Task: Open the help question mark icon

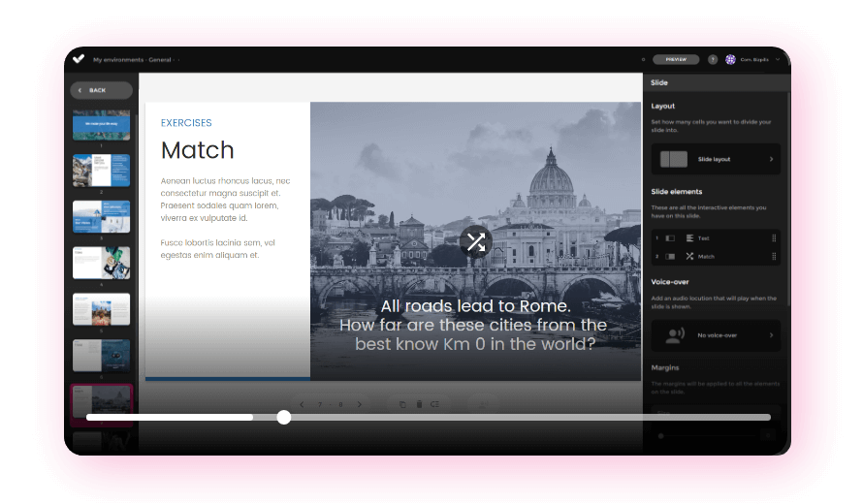Action: click(713, 59)
